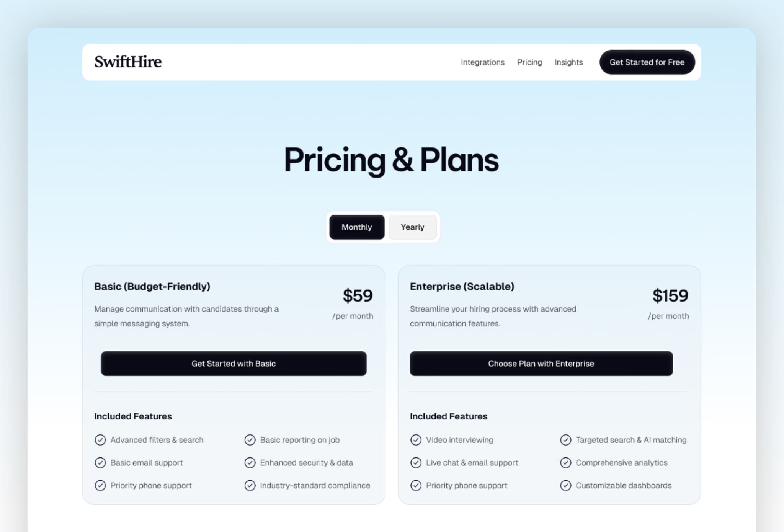Click checkmark icon next to Basic email support
Screen dimensions: 784x532
click(100, 463)
